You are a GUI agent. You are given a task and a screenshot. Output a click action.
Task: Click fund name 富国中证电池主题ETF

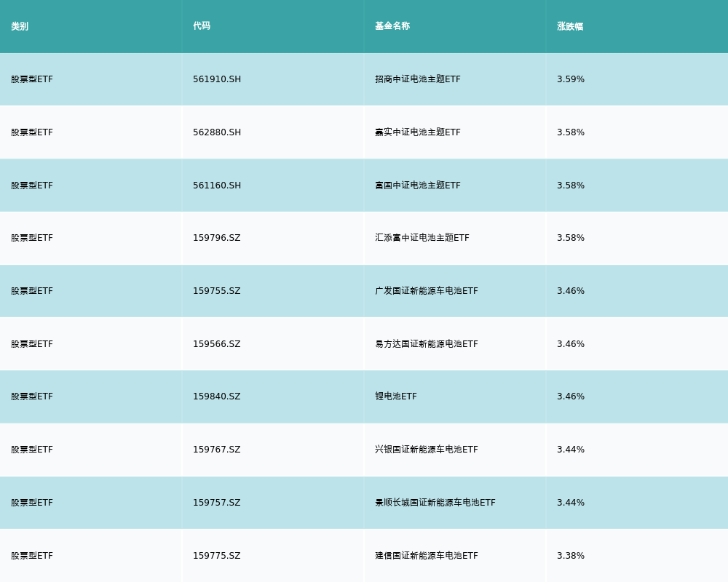(x=418, y=186)
